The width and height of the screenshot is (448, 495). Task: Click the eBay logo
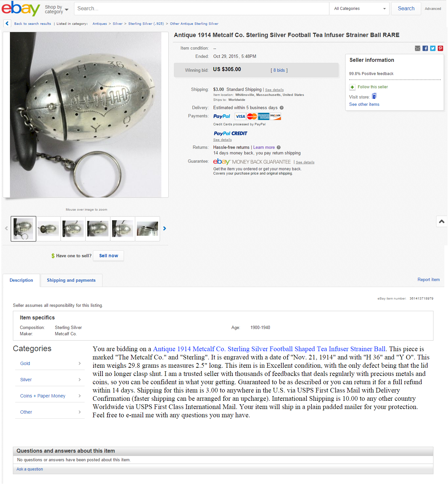coord(21,8)
